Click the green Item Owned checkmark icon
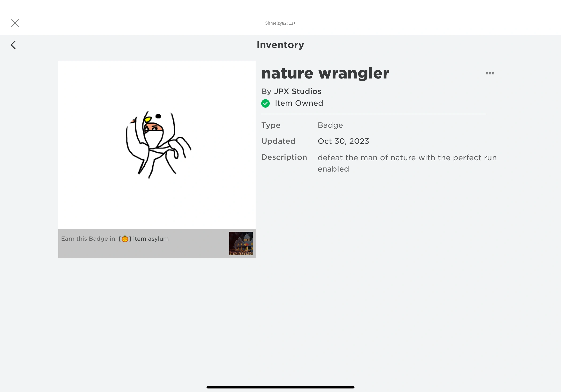 click(x=265, y=103)
